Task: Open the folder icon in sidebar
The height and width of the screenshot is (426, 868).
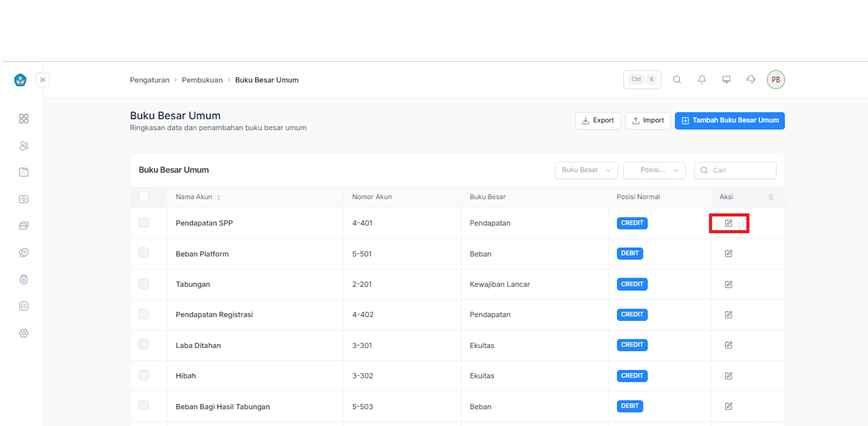Action: tap(24, 172)
